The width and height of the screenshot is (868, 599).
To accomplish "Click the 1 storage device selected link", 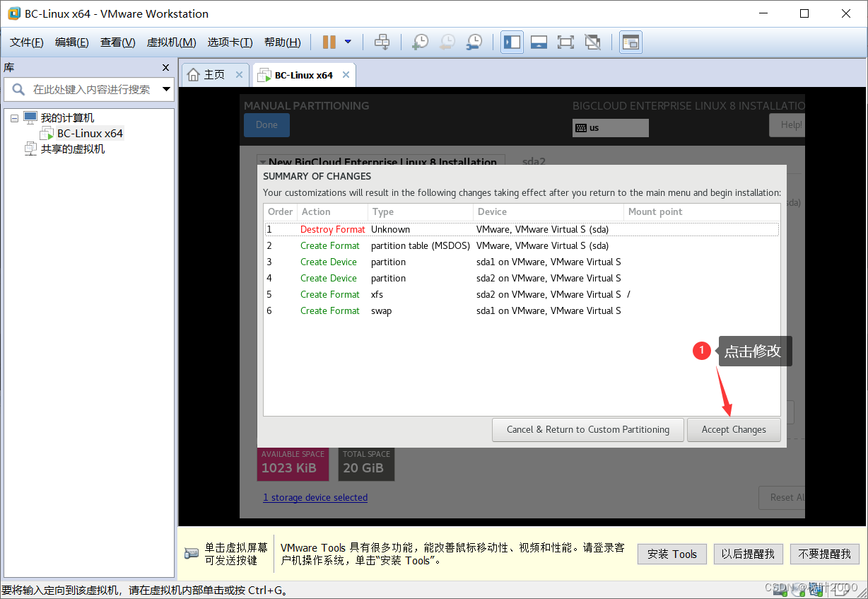I will point(315,497).
